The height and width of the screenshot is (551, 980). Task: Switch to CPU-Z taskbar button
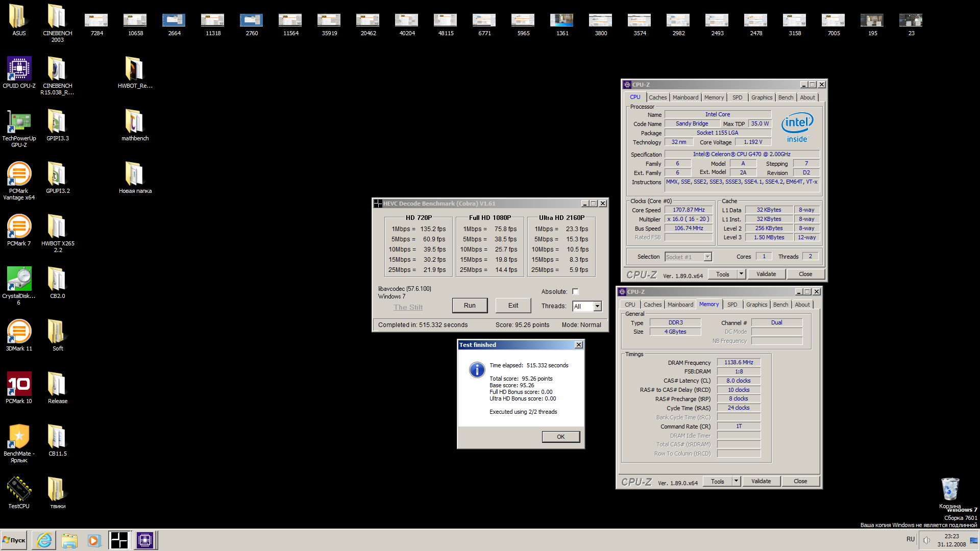point(145,540)
